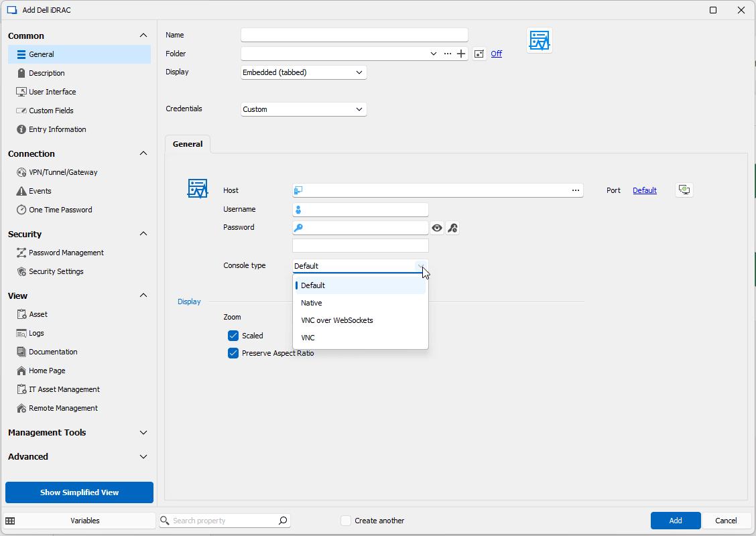Click the remote tools icon beside Port
756x536 pixels.
point(684,190)
